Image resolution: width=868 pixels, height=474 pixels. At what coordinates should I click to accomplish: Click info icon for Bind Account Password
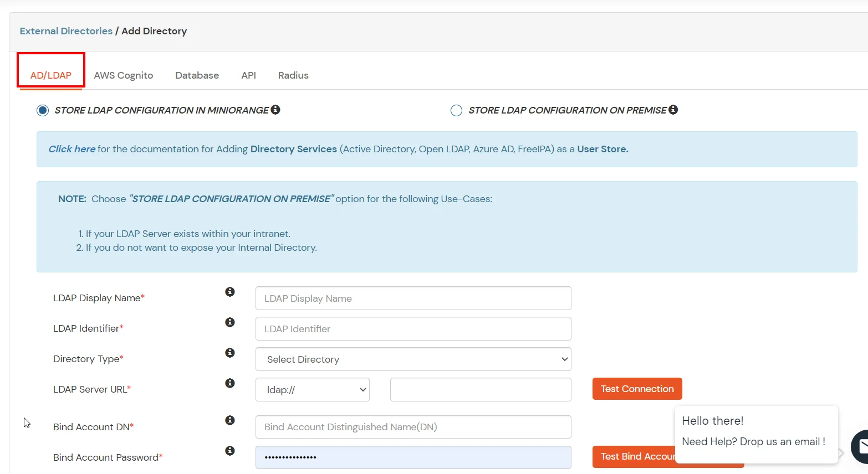tap(230, 451)
